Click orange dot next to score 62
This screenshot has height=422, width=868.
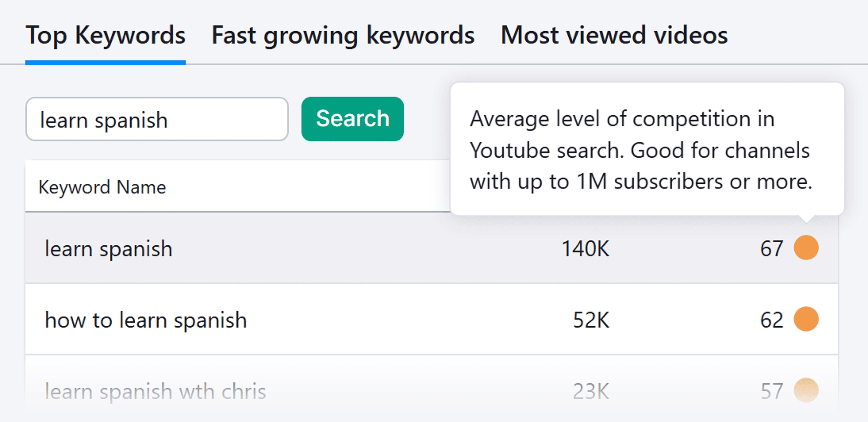[806, 319]
